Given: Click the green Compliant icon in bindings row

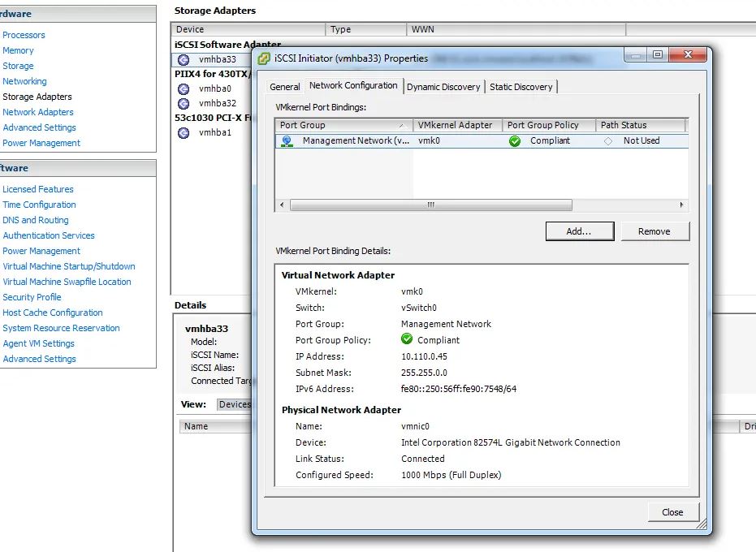Looking at the screenshot, I should (514, 140).
